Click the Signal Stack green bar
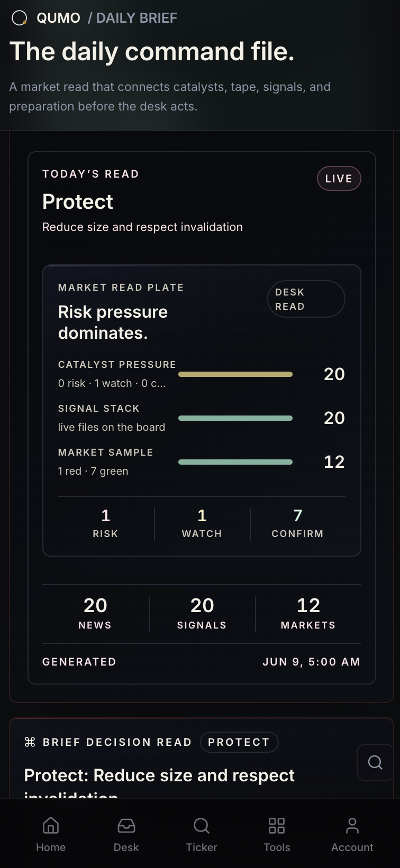400x868 pixels. (x=235, y=418)
